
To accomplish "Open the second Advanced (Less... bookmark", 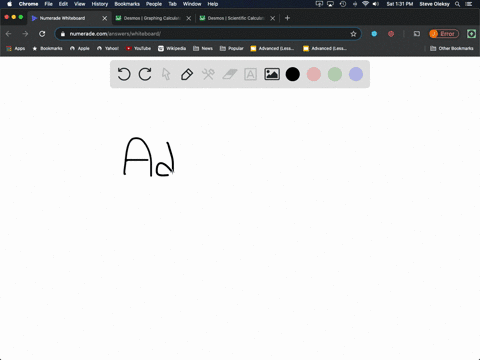I will coord(325,48).
